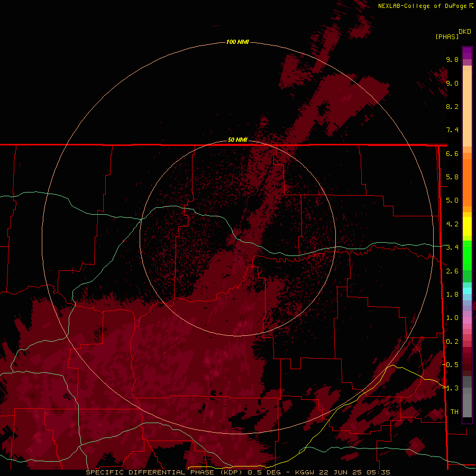The width and height of the screenshot is (476, 476).
Task: Click the TH label on color scale
Action: click(454, 412)
